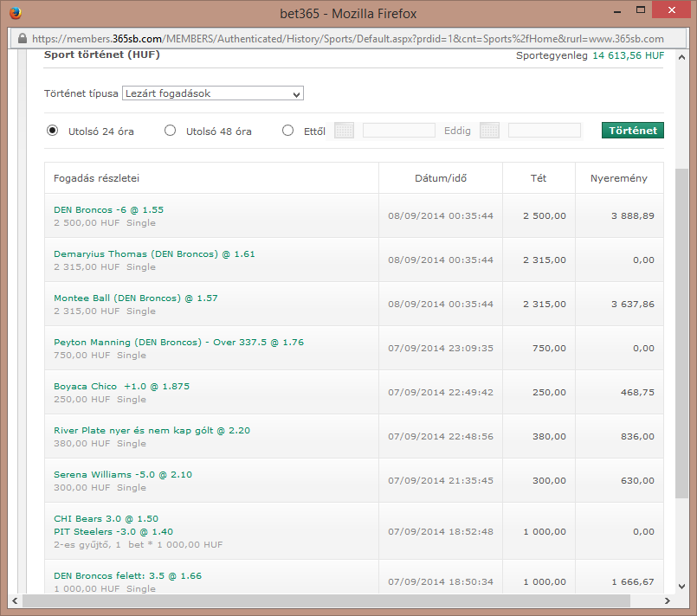Viewport: 697px width, 616px height.
Task: Select the Ettől date range radio button
Action: (288, 131)
